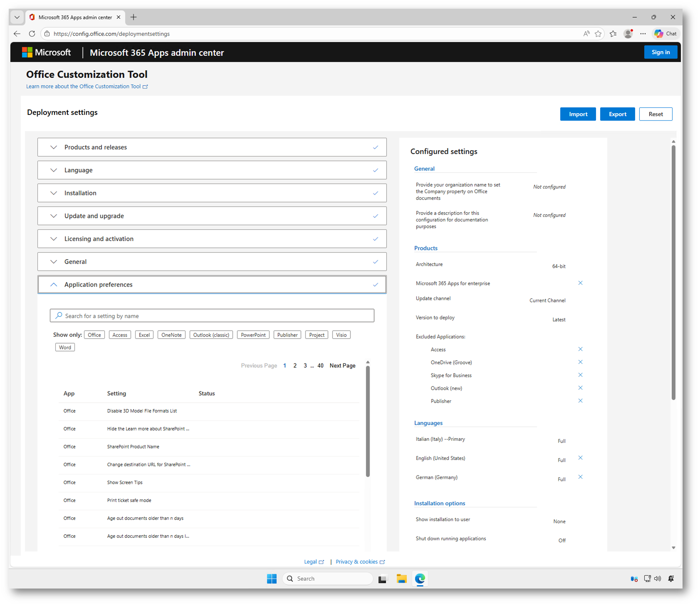700x606 pixels.
Task: Add this page to favorites star
Action: coord(598,34)
